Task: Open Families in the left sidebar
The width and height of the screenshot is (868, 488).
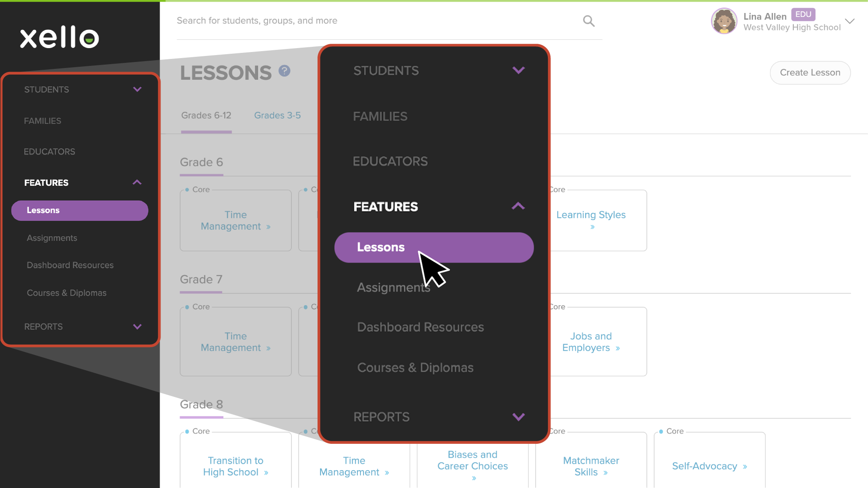Action: [x=43, y=121]
